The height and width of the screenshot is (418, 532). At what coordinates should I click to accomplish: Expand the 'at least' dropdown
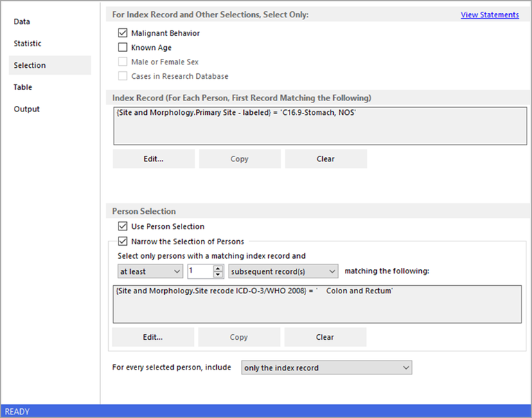pyautogui.click(x=149, y=272)
